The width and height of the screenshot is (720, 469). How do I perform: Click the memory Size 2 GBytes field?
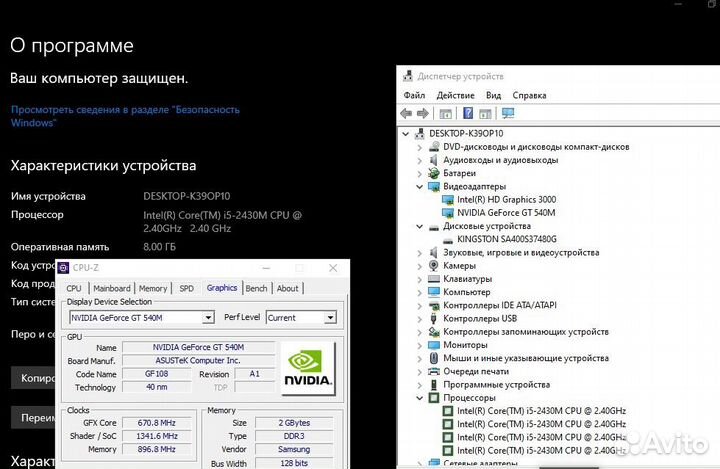pos(294,423)
